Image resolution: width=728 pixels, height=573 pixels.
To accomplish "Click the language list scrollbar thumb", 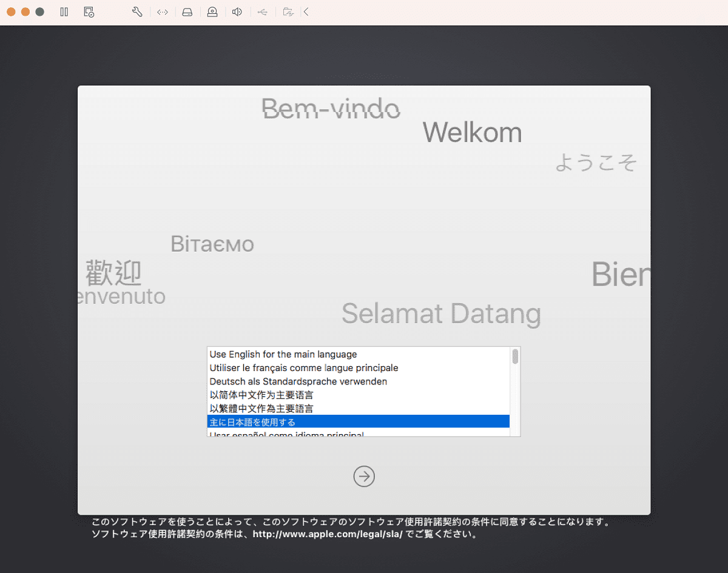I will pos(515,356).
